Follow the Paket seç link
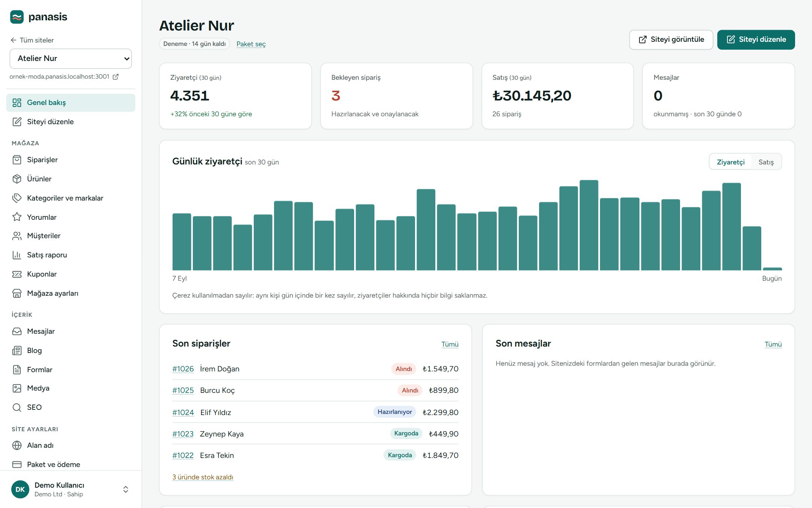This screenshot has height=508, width=812. pyautogui.click(x=251, y=44)
